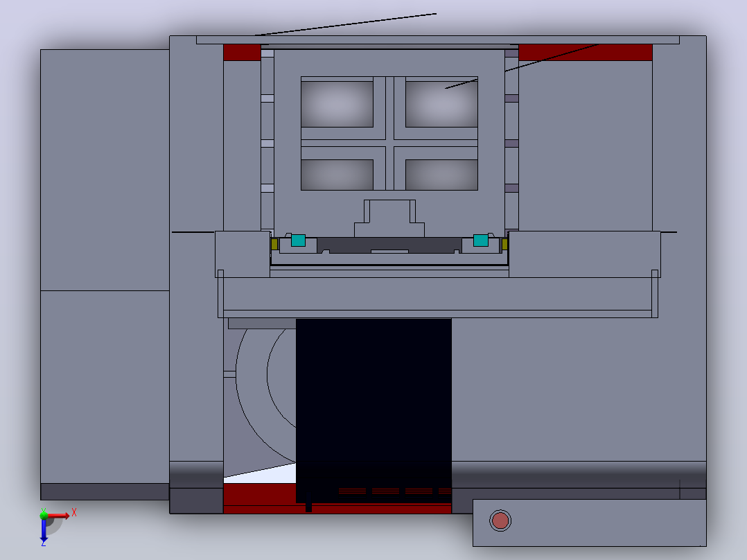
Task: Select the lower-left pocket of the four-pane frame
Action: [337, 175]
